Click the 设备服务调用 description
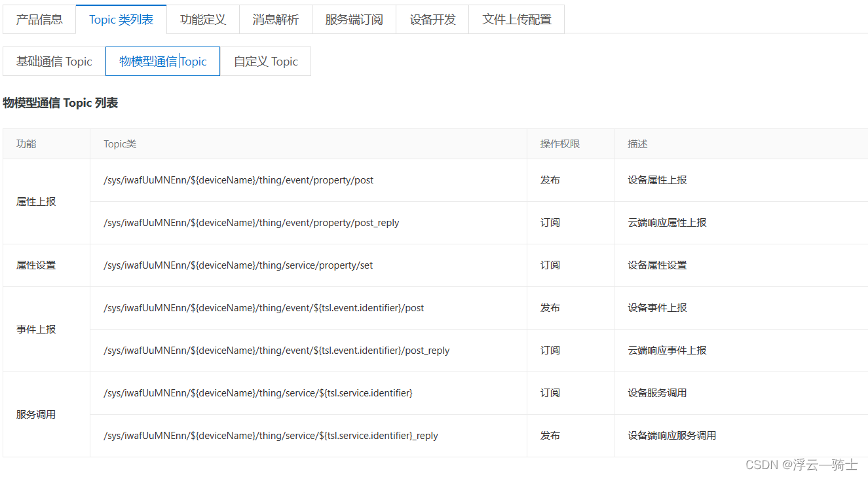Screen dimensions: 868x477 pos(657,393)
